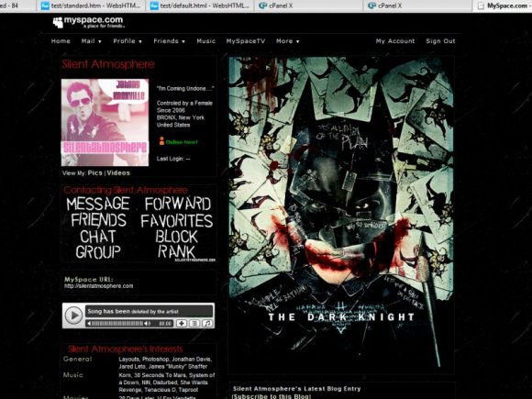Go to the Home page

[x=61, y=41]
